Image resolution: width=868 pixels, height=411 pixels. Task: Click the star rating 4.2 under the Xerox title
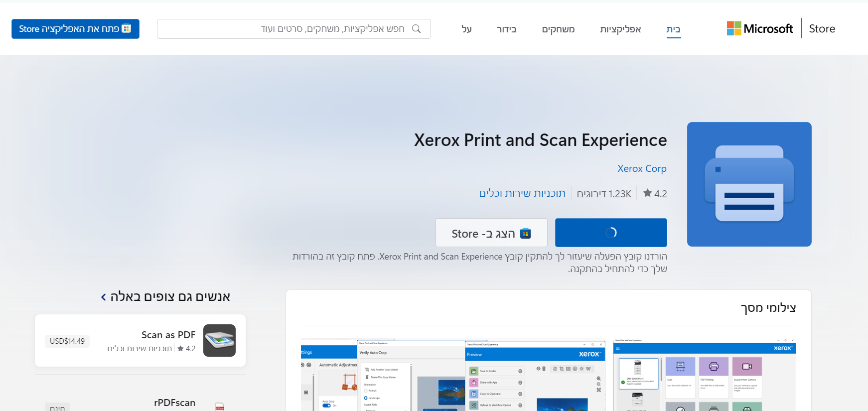[655, 193]
